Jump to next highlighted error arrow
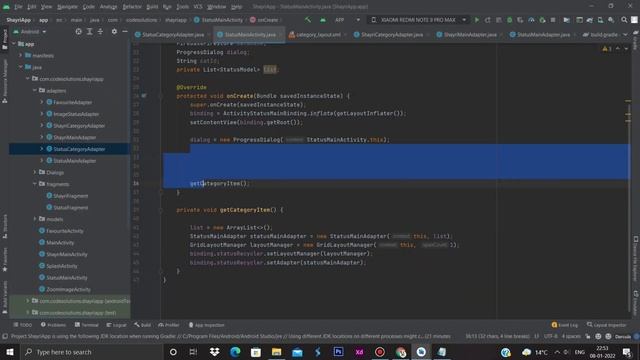This screenshot has height=360, width=640. click(626, 49)
